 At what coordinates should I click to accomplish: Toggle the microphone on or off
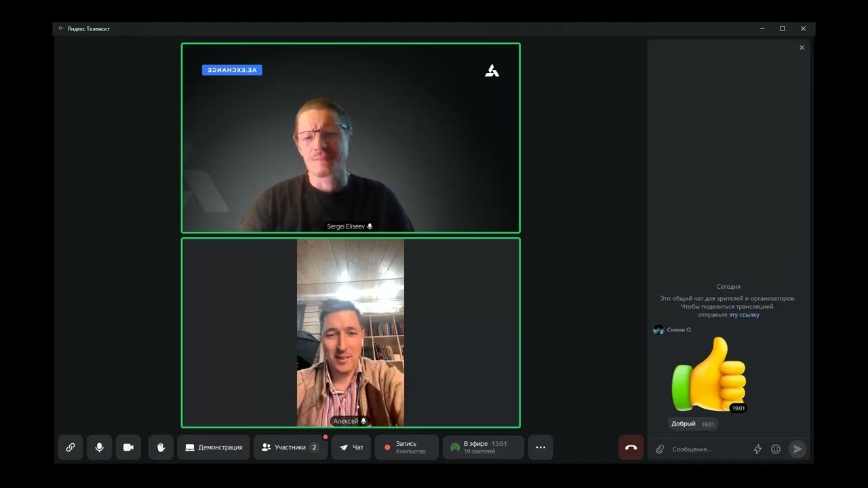point(100,447)
